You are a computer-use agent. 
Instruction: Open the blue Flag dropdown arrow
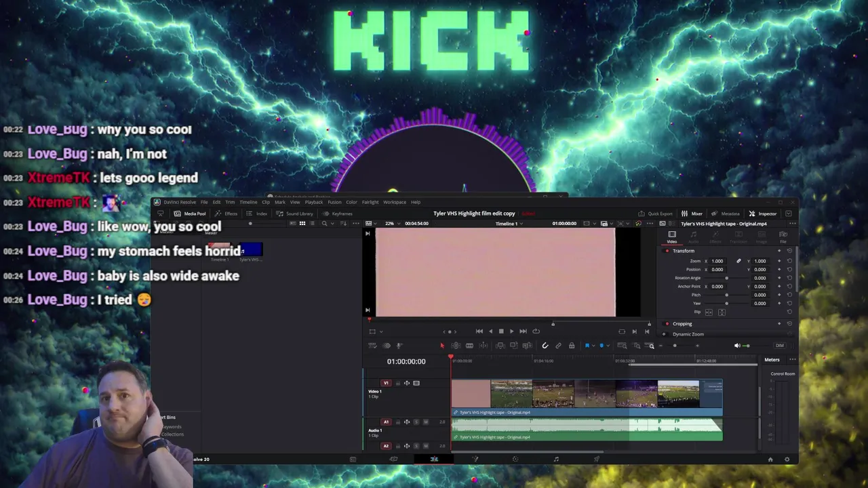pos(593,346)
